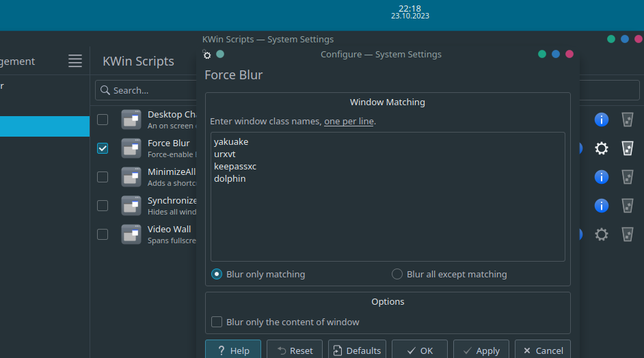Delete the MinimizeAll script
Viewport: 644px width, 358px height.
tap(627, 177)
